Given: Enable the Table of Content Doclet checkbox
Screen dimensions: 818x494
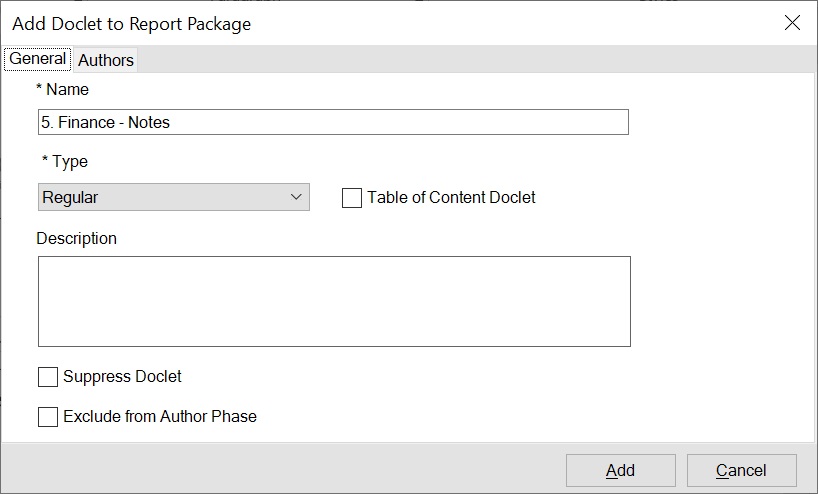Looking at the screenshot, I should tap(352, 198).
